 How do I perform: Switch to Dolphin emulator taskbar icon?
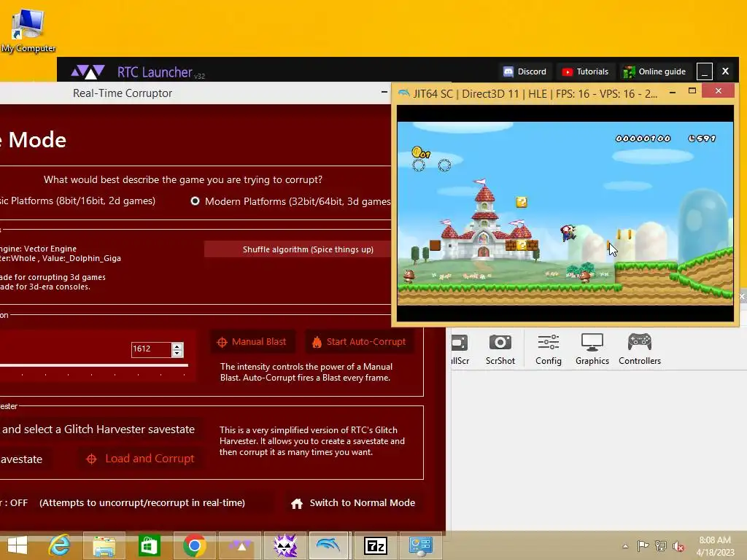[x=329, y=545]
